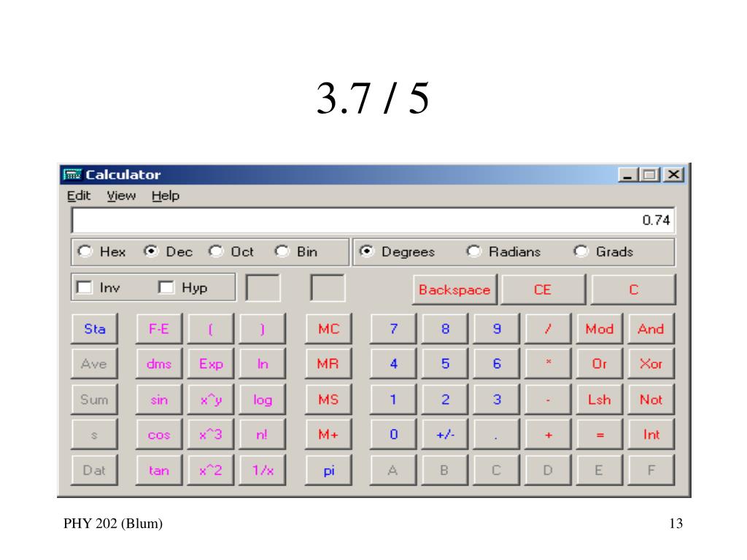The height and width of the screenshot is (560, 747).
Task: Toggle F-E scientific notation
Action: [x=158, y=329]
